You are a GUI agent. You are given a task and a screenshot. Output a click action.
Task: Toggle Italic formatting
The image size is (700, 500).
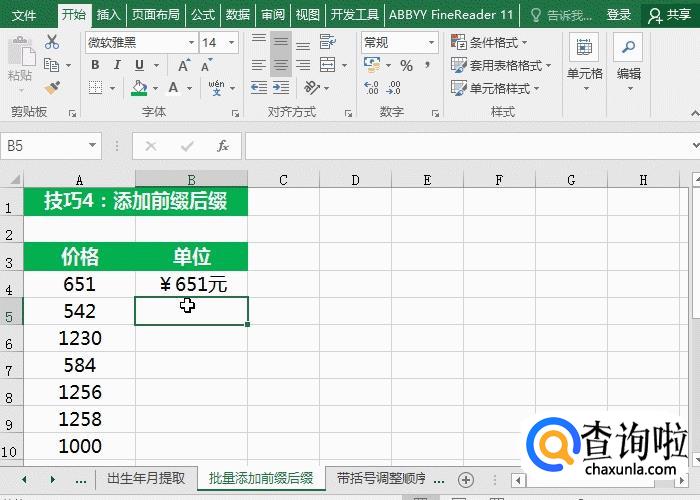[117, 65]
